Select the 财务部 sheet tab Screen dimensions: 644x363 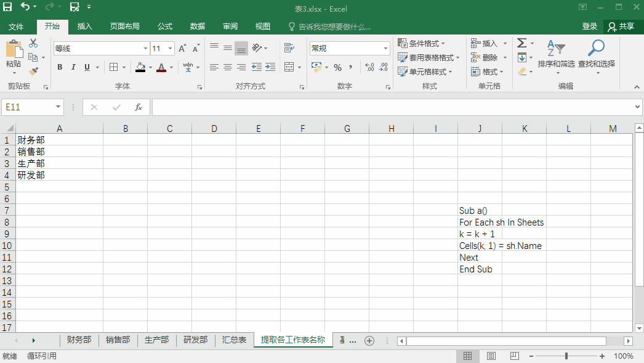(79, 340)
